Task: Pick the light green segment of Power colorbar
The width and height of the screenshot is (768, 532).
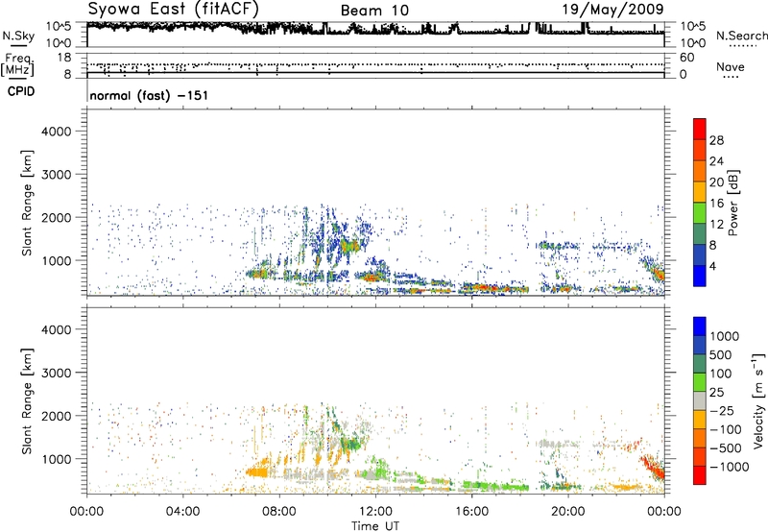Action: [x=700, y=213]
